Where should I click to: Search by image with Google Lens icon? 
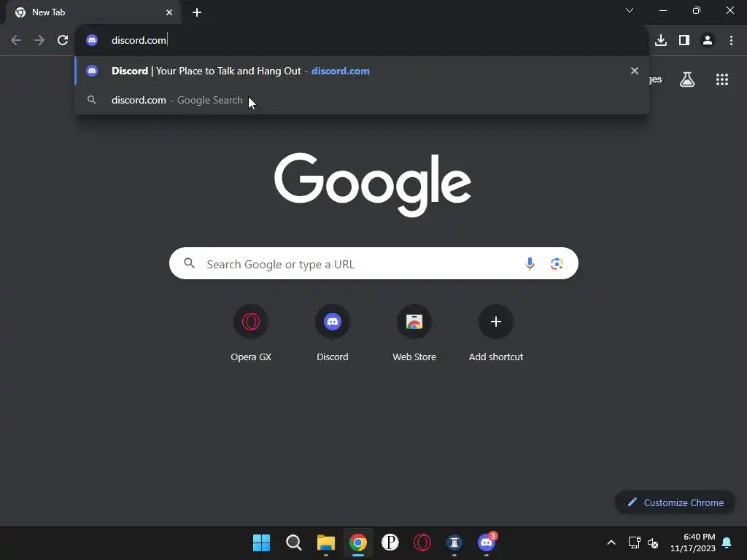coord(557,263)
